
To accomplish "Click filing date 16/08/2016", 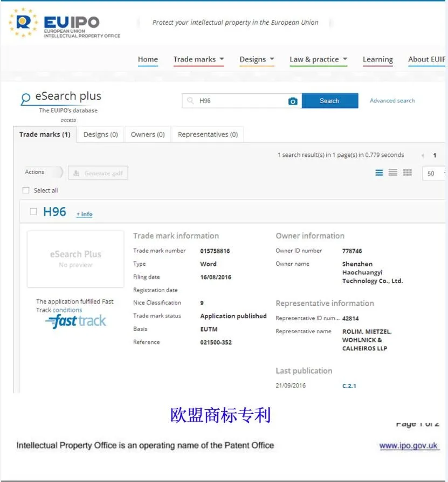I will pos(216,277).
